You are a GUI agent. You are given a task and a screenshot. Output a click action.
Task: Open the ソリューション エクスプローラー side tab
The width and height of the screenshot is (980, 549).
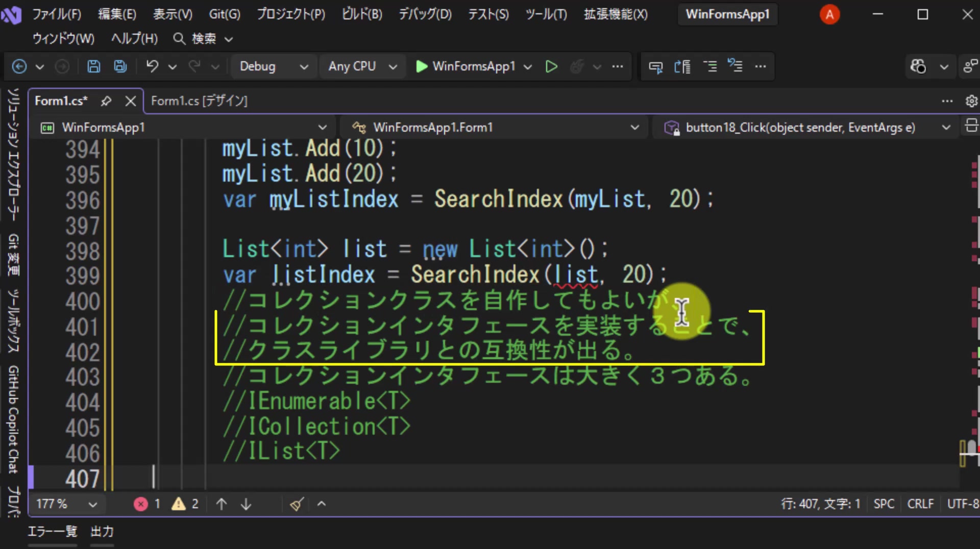[14, 155]
